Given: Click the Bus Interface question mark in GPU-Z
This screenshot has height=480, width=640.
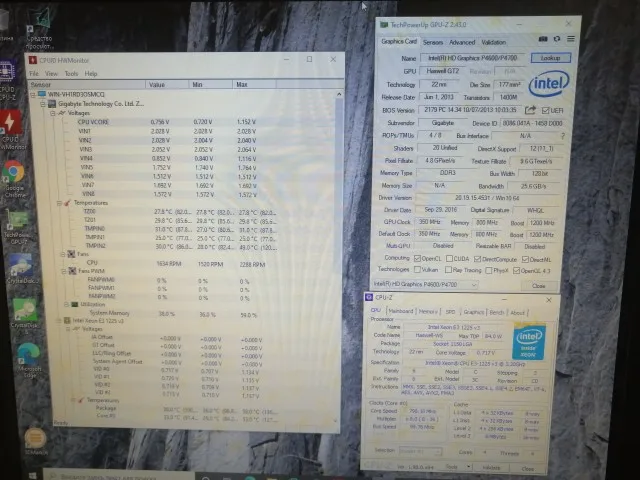Looking at the screenshot, I should click(x=563, y=136).
